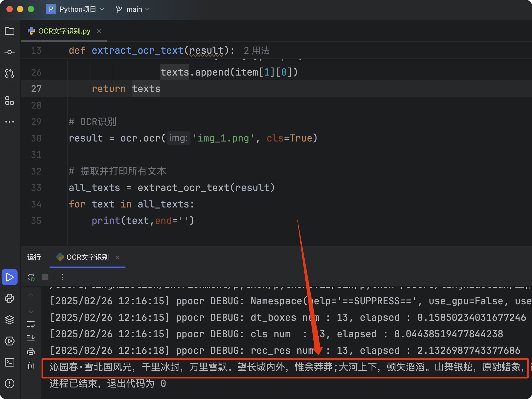The width and height of the screenshot is (532, 399).
Task: Open the Pull Requests tool window
Action: [x=10, y=73]
